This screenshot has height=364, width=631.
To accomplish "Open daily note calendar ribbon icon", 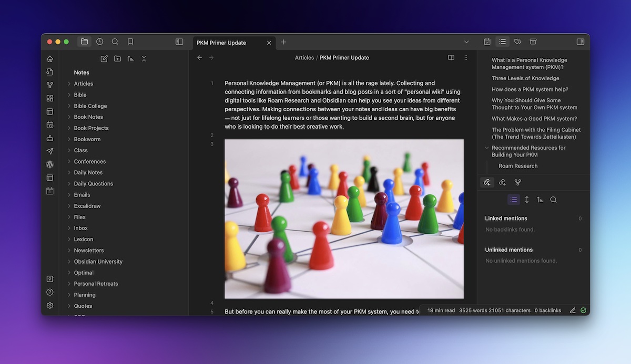I will 50,191.
